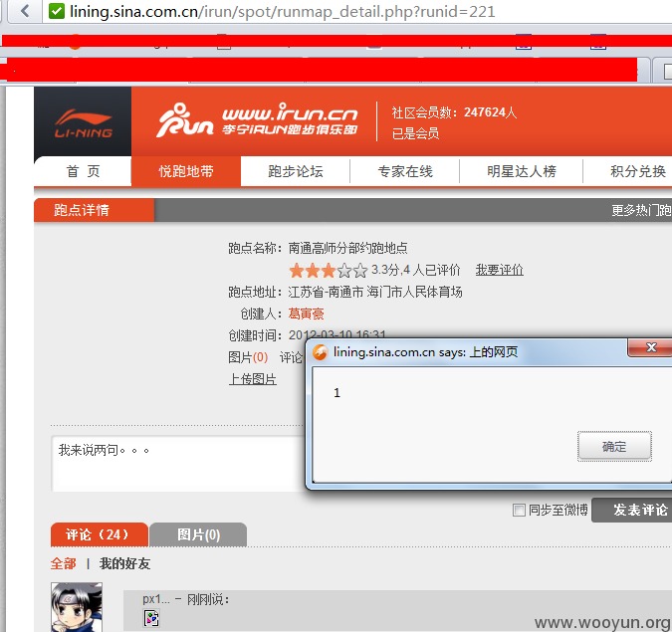The height and width of the screenshot is (632, 672).
Task: Click the commenter name px1...
Action: point(156,598)
